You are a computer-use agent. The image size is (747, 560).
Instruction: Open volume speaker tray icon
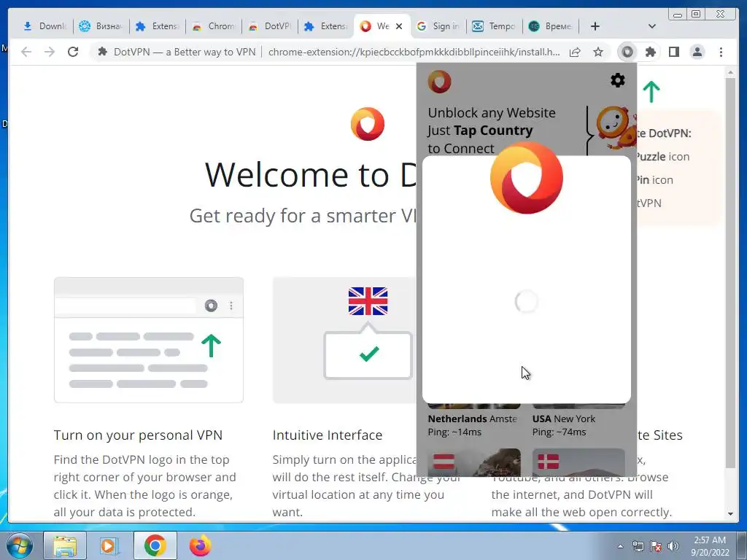tap(673, 546)
